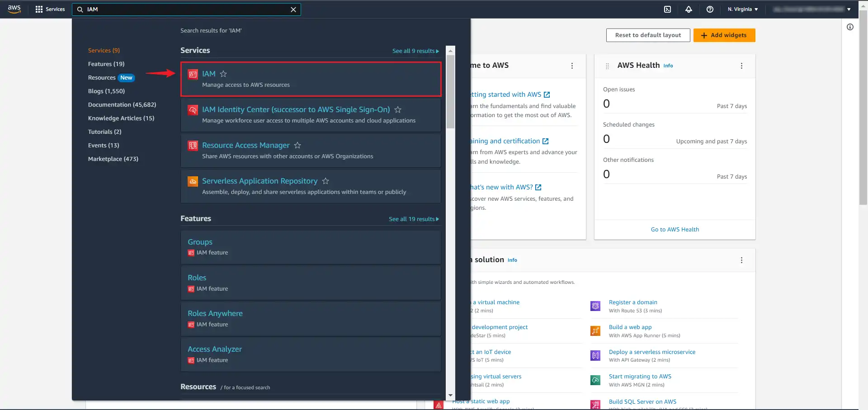
Task: Open Deploy a serverless microservice link
Action: click(652, 352)
